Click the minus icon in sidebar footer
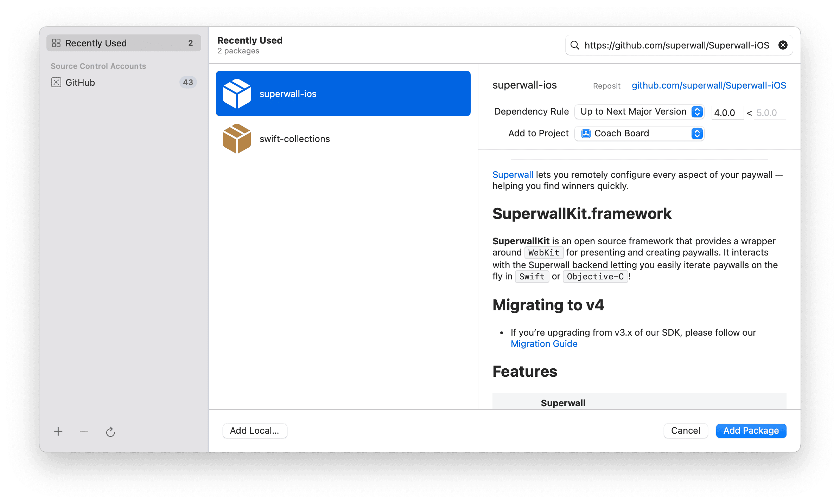The image size is (840, 504). (x=84, y=431)
